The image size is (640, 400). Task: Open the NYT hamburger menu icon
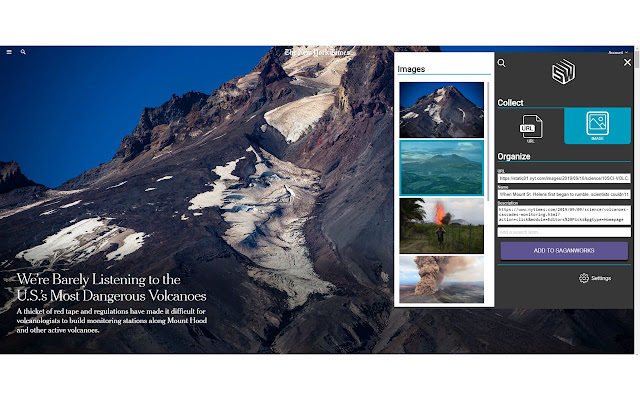[x=9, y=52]
